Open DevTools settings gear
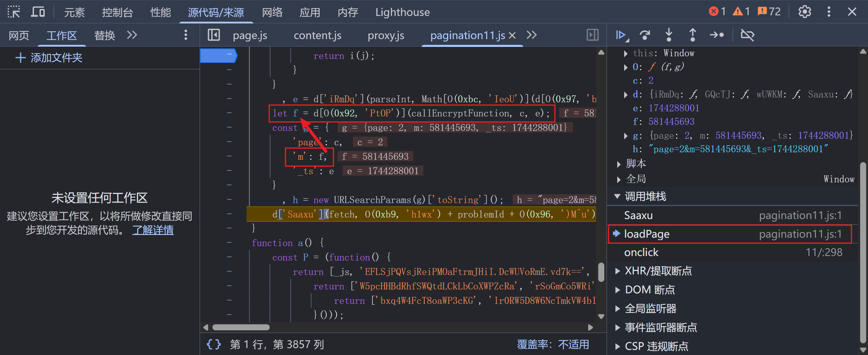The image size is (868, 355). click(804, 12)
